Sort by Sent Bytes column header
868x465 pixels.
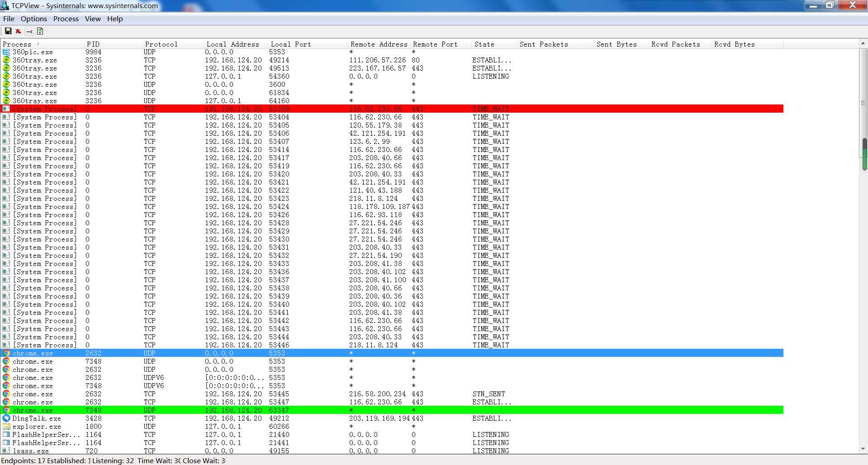(621, 44)
